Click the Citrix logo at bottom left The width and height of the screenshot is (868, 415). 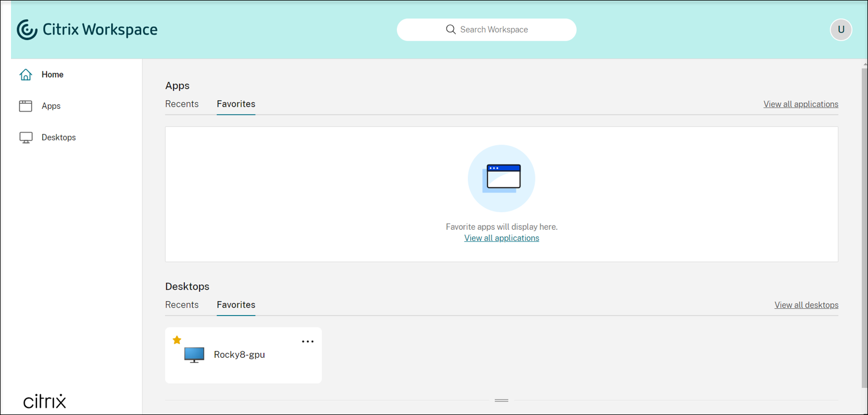45,401
